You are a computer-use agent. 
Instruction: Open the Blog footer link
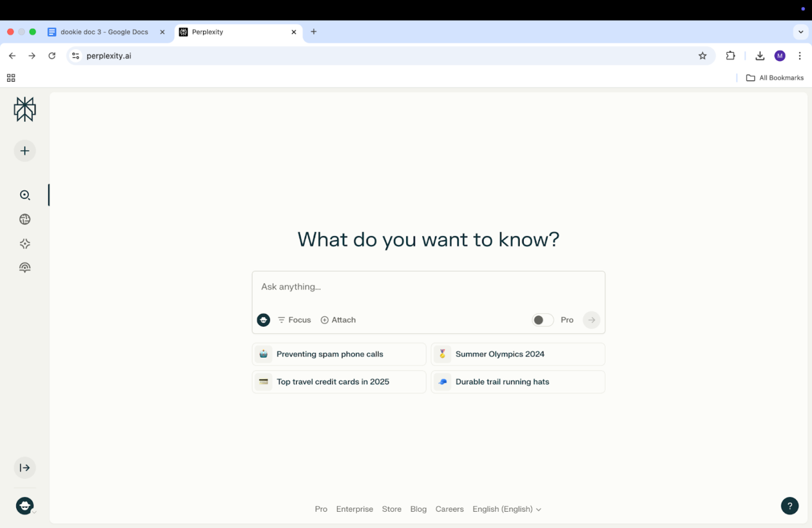418,509
